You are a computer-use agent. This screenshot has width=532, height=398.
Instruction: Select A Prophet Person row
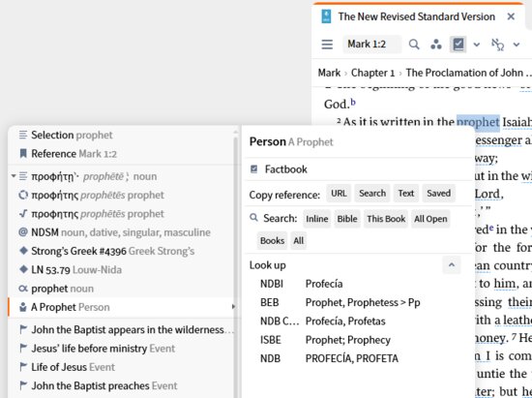122,307
